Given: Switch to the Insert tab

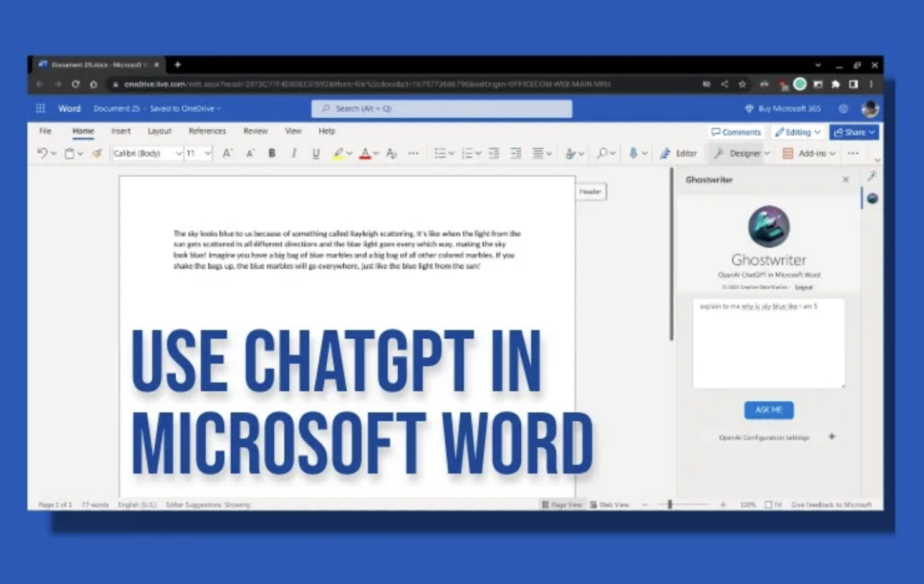Looking at the screenshot, I should (x=121, y=131).
